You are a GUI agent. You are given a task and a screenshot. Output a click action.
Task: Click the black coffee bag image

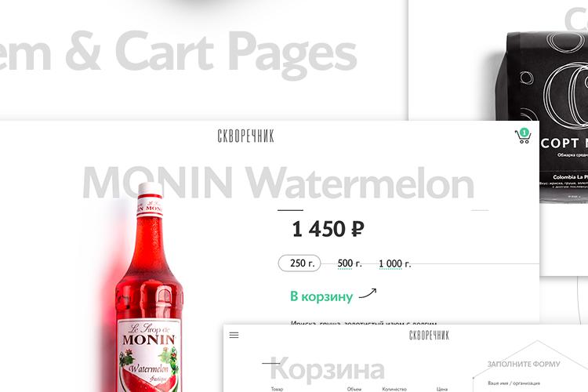point(542,117)
